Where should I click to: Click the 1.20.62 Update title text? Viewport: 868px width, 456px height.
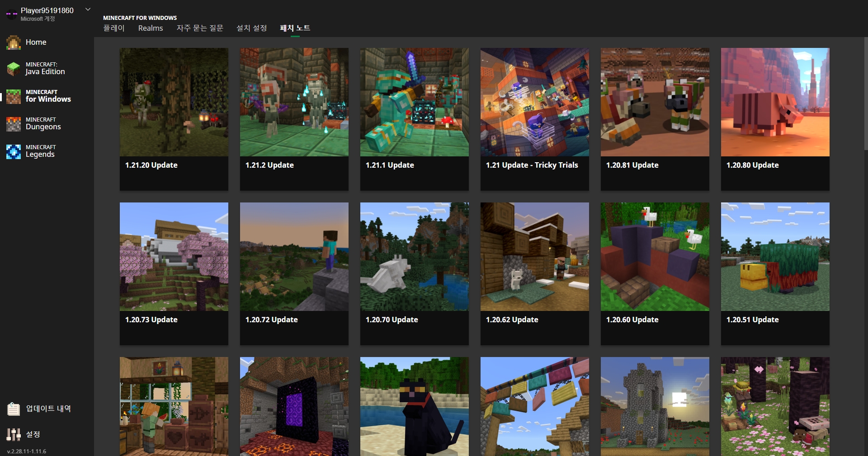[x=512, y=320]
